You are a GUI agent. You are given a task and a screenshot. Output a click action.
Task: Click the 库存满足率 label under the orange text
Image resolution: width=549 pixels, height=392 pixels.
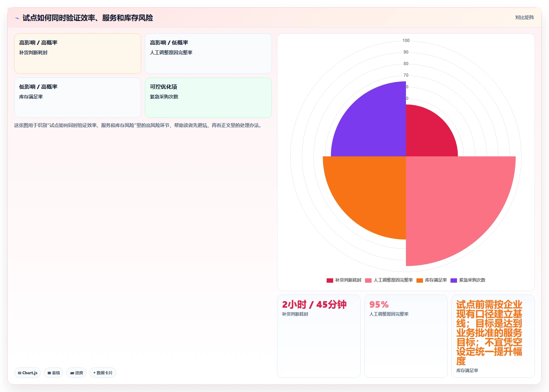[x=467, y=371]
